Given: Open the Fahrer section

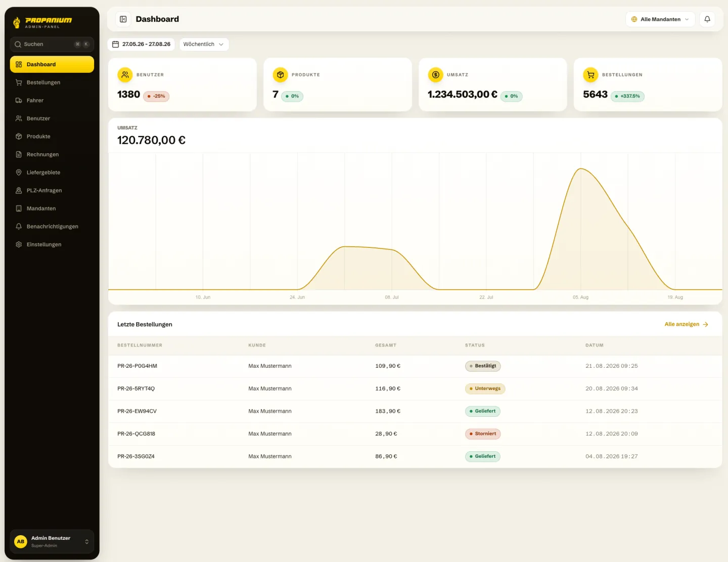Looking at the screenshot, I should (x=52, y=101).
